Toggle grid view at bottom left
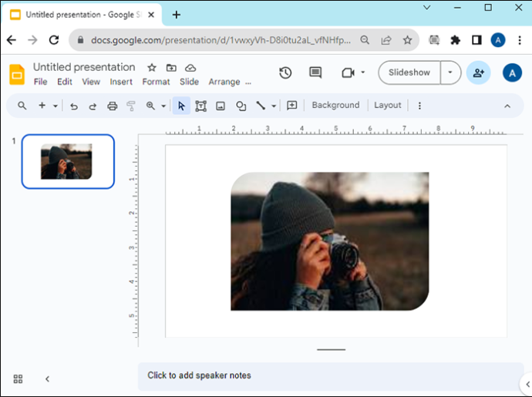The height and width of the screenshot is (397, 532). 18,378
